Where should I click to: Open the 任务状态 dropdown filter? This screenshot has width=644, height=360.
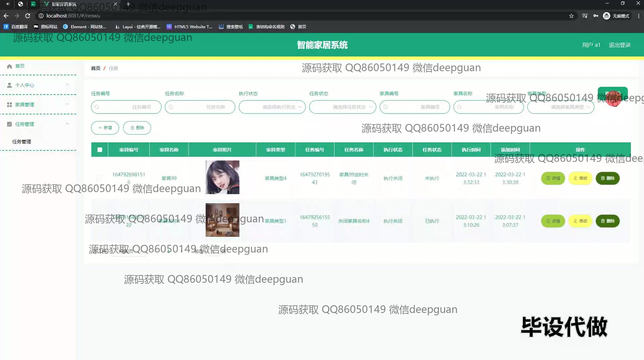tap(342, 107)
